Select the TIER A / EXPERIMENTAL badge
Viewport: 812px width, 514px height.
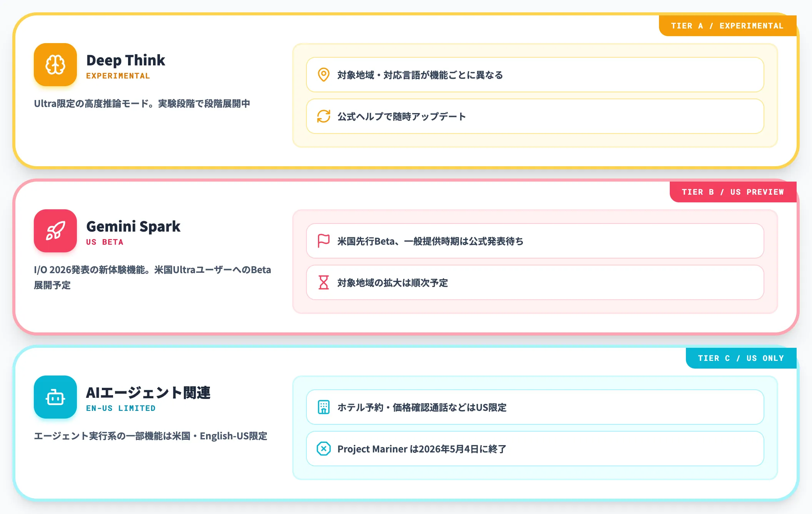(727, 26)
